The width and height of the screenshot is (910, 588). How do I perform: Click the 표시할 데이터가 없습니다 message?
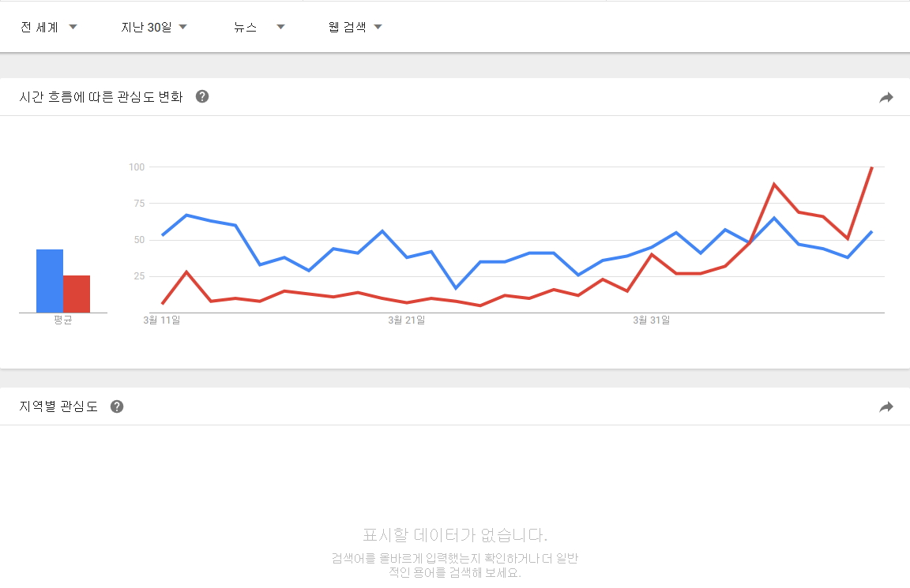454,535
